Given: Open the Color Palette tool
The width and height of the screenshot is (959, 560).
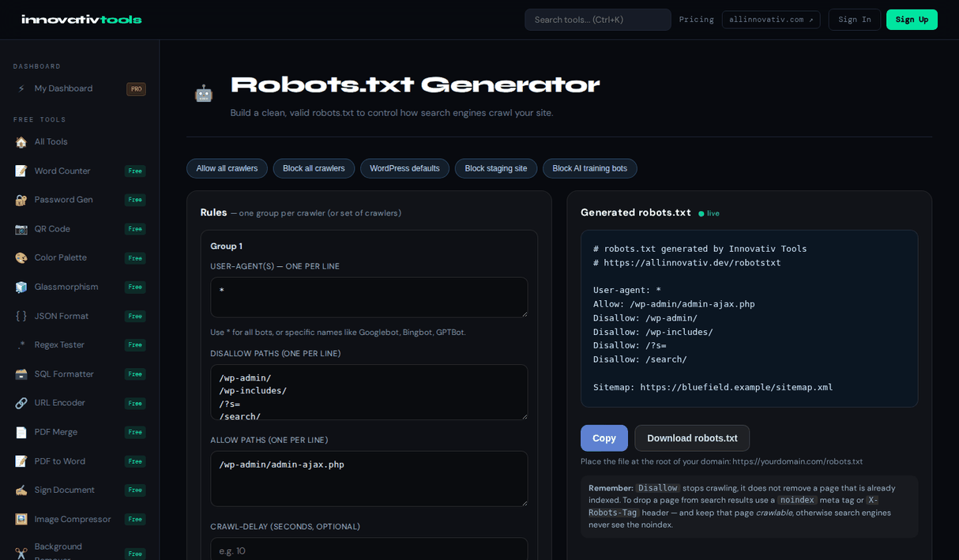Looking at the screenshot, I should pyautogui.click(x=80, y=257).
